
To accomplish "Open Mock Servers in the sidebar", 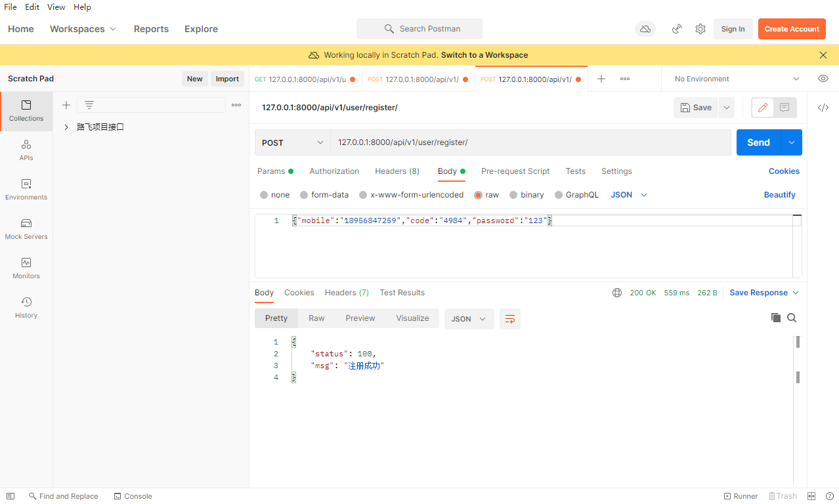I will pyautogui.click(x=26, y=229).
